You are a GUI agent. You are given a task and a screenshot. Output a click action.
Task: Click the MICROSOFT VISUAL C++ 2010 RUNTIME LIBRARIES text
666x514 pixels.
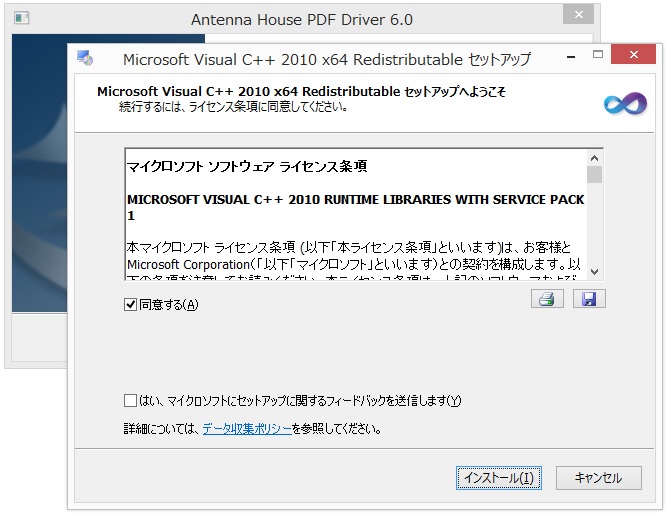[356, 207]
